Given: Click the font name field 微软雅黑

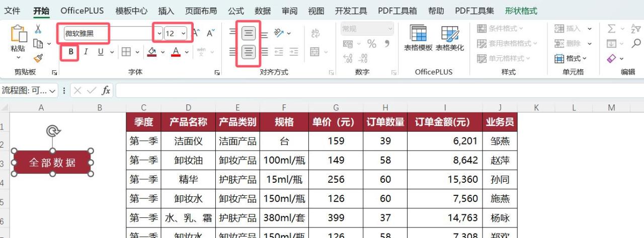Looking at the screenshot, I should tap(109, 34).
